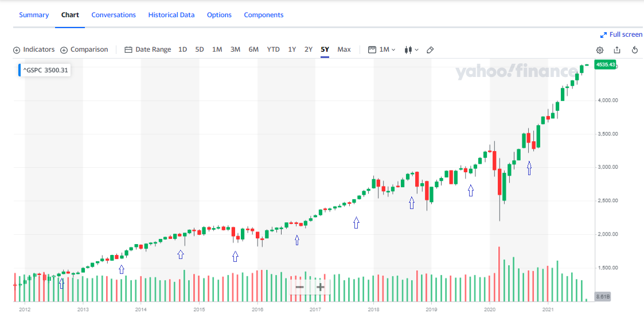The height and width of the screenshot is (317, 644).
Task: Click the calendar Date Range icon
Action: click(128, 50)
